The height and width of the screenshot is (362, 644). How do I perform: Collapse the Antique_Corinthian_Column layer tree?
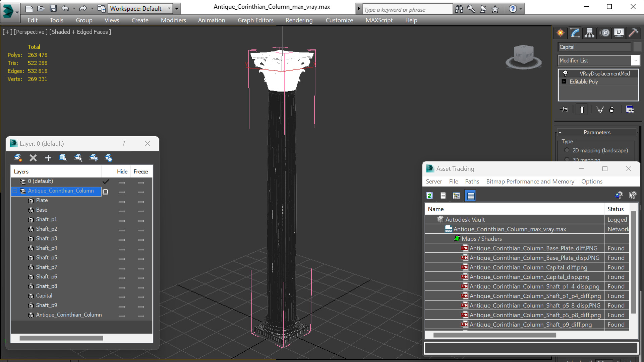(15, 191)
